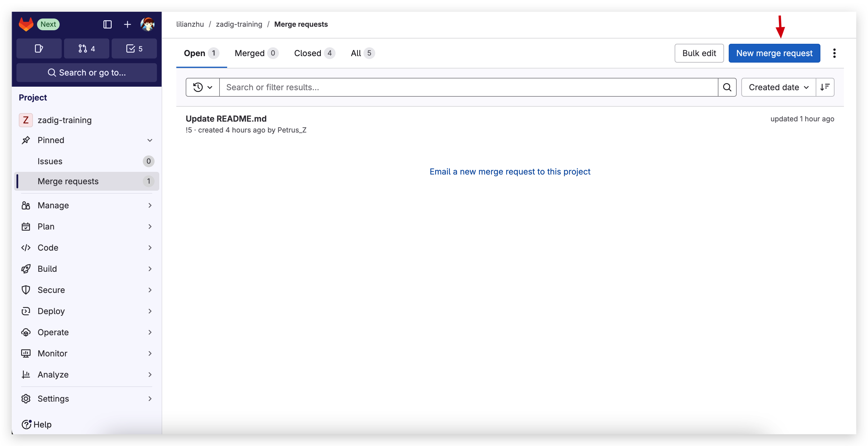Expand the Monitor menu
Screen dimensions: 868x446
pyautogui.click(x=87, y=354)
